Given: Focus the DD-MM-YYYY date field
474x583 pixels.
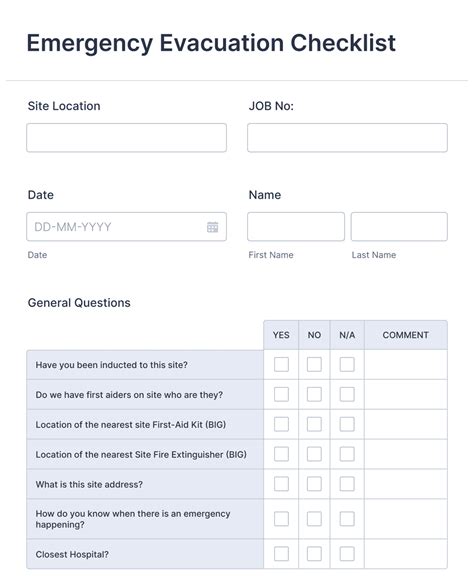Looking at the screenshot, I should point(126,226).
